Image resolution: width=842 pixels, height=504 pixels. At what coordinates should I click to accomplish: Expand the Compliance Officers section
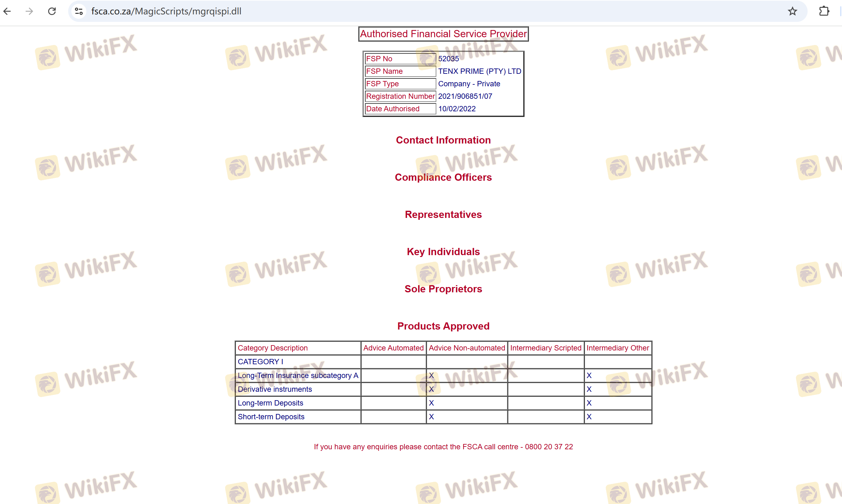point(443,177)
